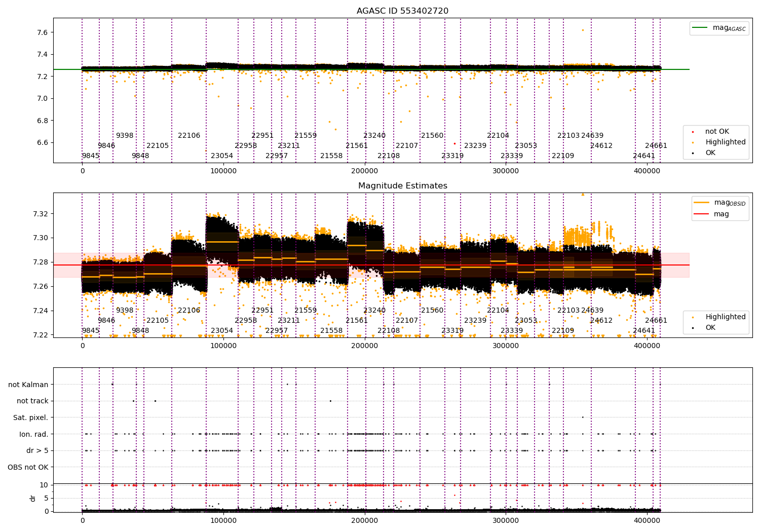Select the red 'mag' legend entry
Image resolution: width=760 pixels, height=532 pixels.
[x=711, y=214]
